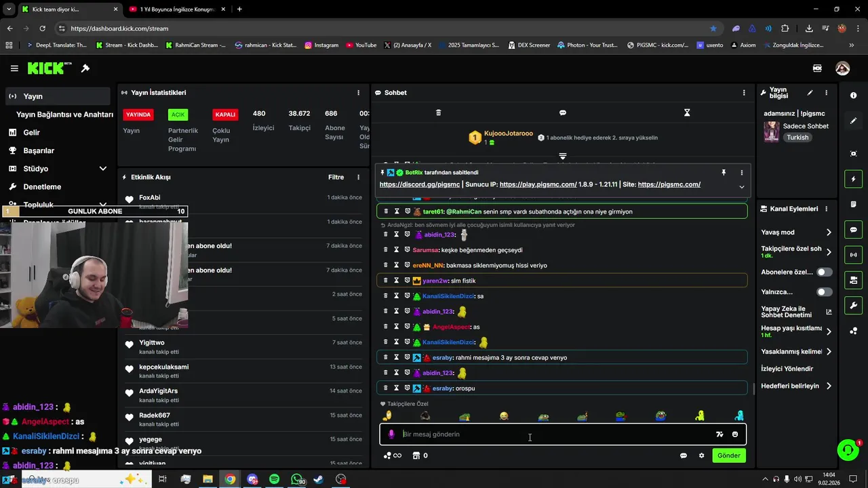Go to Başarılar in the sidebar
The width and height of the screenshot is (868, 488).
click(39, 150)
